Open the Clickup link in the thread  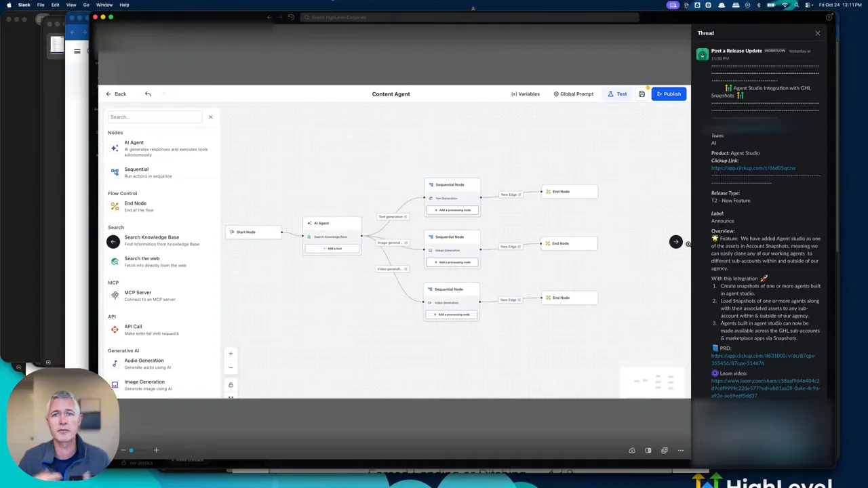click(753, 168)
